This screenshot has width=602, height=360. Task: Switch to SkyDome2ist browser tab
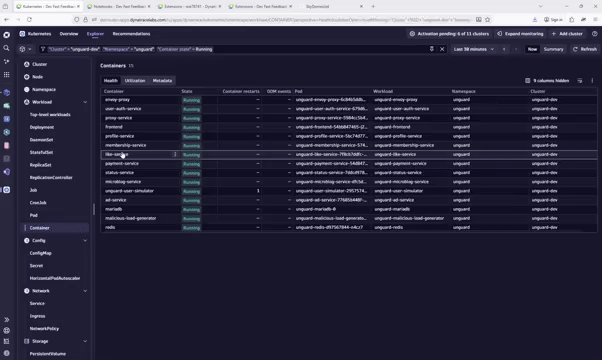331,7
